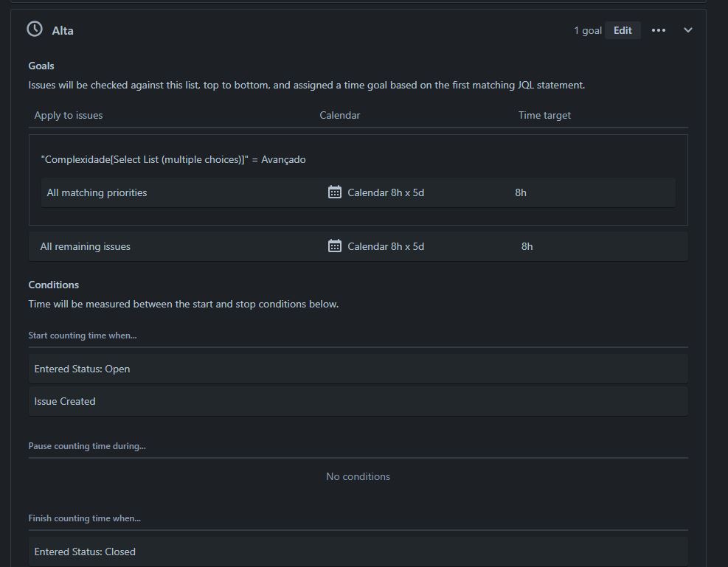Viewport: 728px width, 567px height.
Task: Click Calendar 8h x 5d in matching priorities row
Action: [x=386, y=192]
